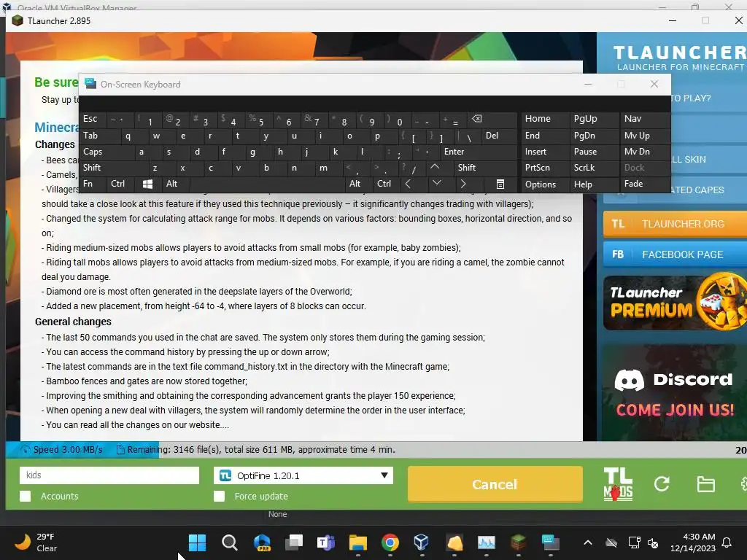Click the volume muted icon in tray
Screen dimensions: 747x560
(x=653, y=542)
